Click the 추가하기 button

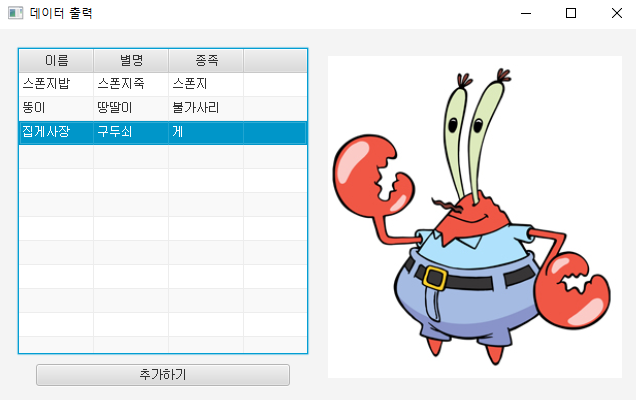click(x=163, y=374)
